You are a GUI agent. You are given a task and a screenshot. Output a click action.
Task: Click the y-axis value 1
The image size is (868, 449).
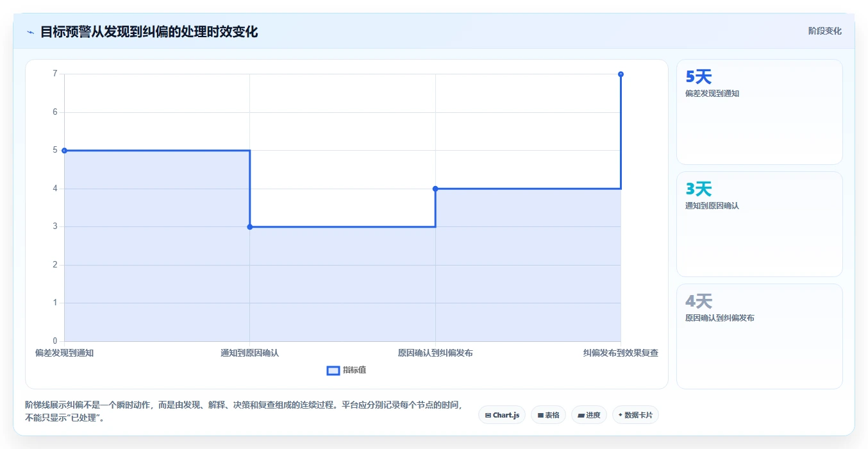pyautogui.click(x=55, y=303)
